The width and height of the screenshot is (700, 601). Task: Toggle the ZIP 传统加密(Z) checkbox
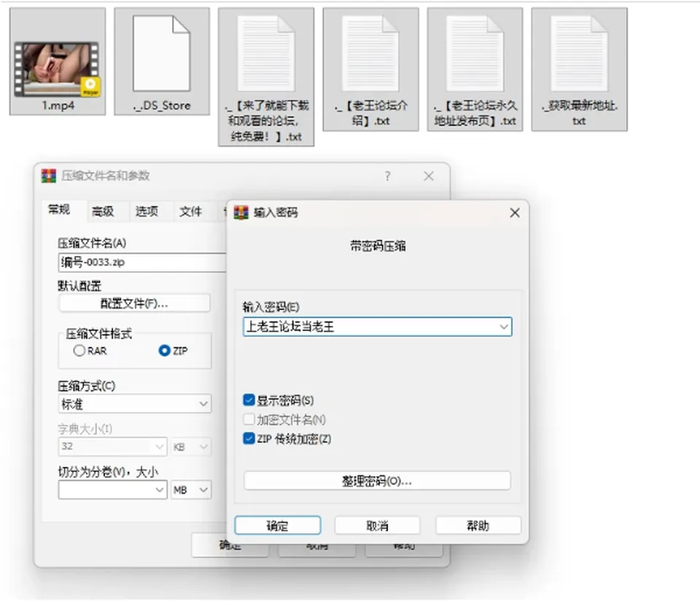[x=249, y=438]
